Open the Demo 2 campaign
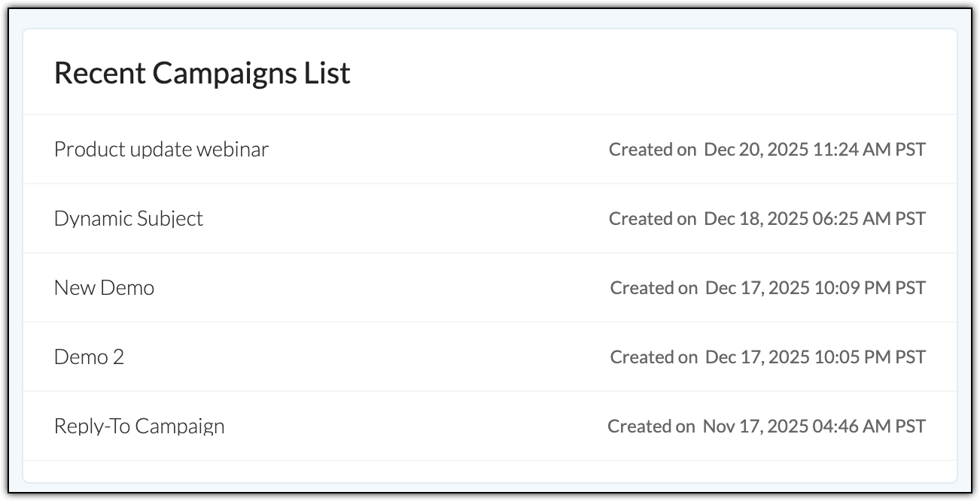Viewport: 980px width, 501px height. [89, 357]
